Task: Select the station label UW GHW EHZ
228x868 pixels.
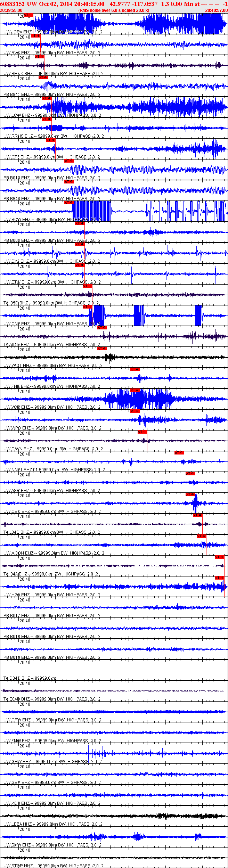Action: tap(17, 762)
